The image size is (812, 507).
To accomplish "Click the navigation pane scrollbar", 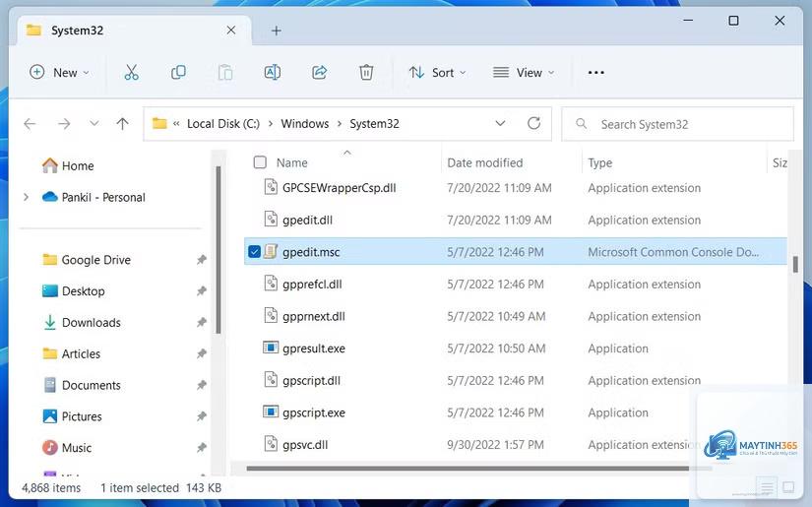I will coord(219,250).
